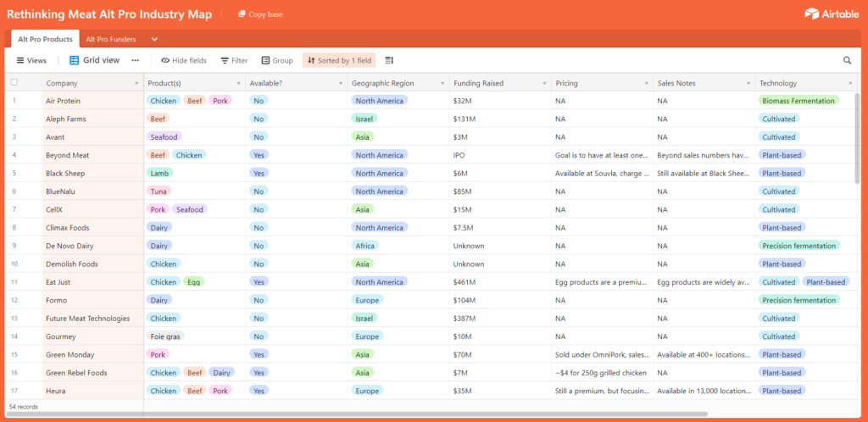Click the Africa region tag
The width and height of the screenshot is (868, 422).
pos(365,246)
